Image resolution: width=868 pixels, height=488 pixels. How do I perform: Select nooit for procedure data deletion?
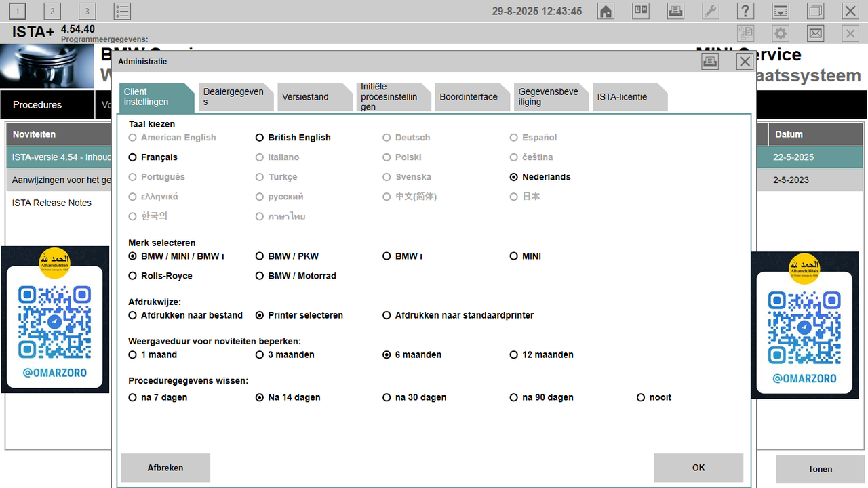pyautogui.click(x=654, y=397)
